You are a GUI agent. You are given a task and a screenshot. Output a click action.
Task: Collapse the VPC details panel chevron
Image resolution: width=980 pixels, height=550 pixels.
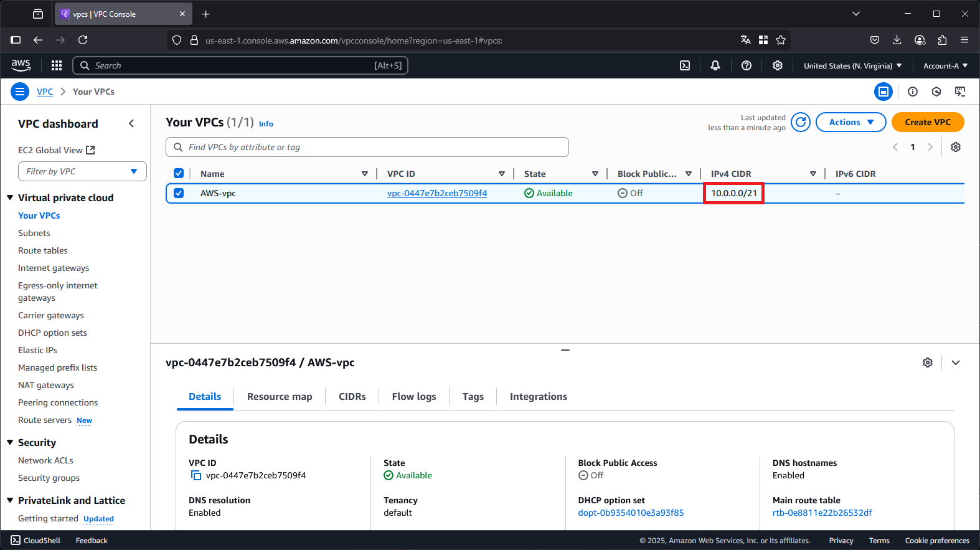(956, 363)
